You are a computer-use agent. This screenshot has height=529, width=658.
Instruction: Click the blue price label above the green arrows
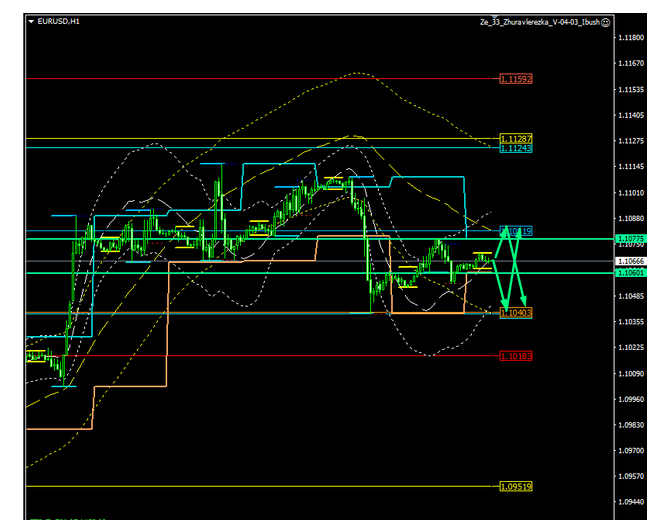515,231
